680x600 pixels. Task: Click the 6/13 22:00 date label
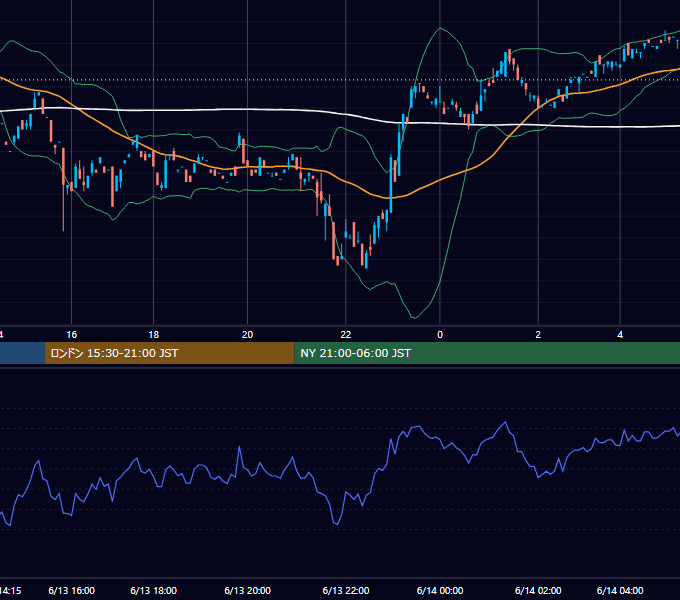click(346, 590)
